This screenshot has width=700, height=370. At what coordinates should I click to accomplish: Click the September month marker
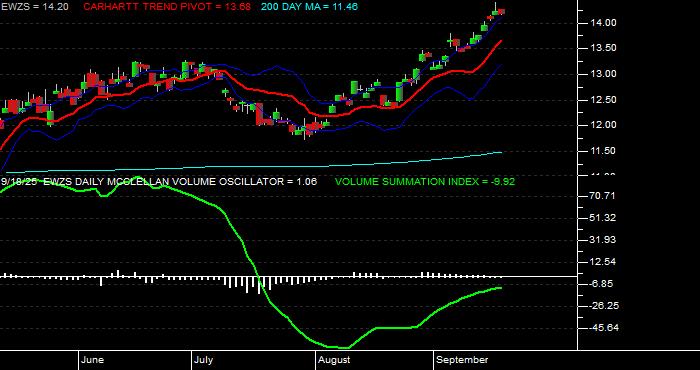[x=462, y=360]
